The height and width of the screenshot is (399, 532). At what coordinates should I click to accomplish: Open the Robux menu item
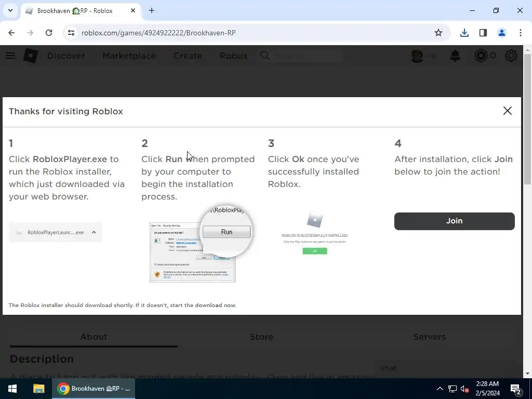(x=233, y=56)
